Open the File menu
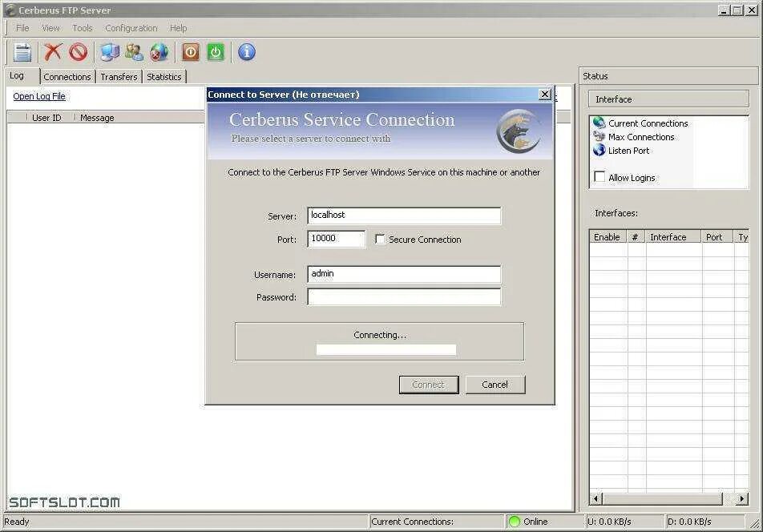The width and height of the screenshot is (763, 532). (22, 28)
